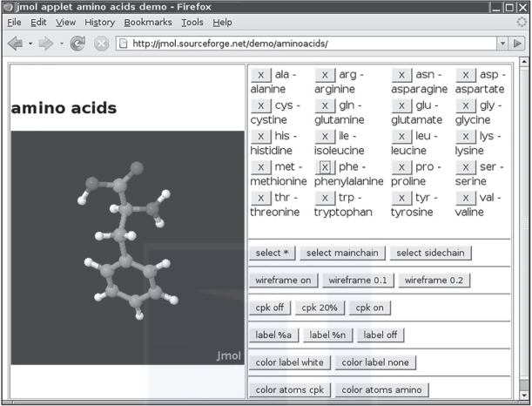This screenshot has width=532, height=406.
Task: Click the Firefox throbber activity icon
Action: coord(522,22)
